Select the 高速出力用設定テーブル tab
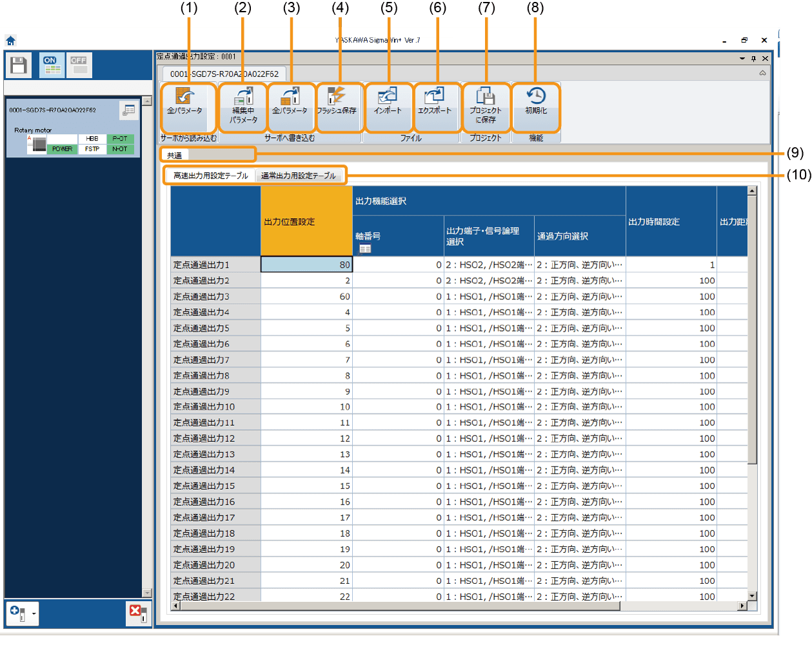Viewport: 812px width, 658px height. coord(210,175)
